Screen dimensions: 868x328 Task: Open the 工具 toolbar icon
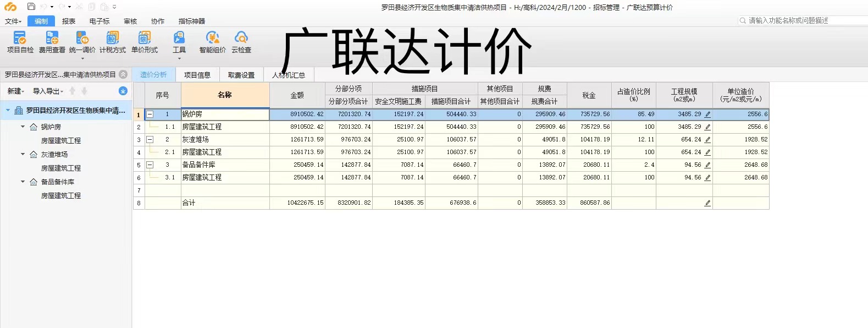click(179, 37)
